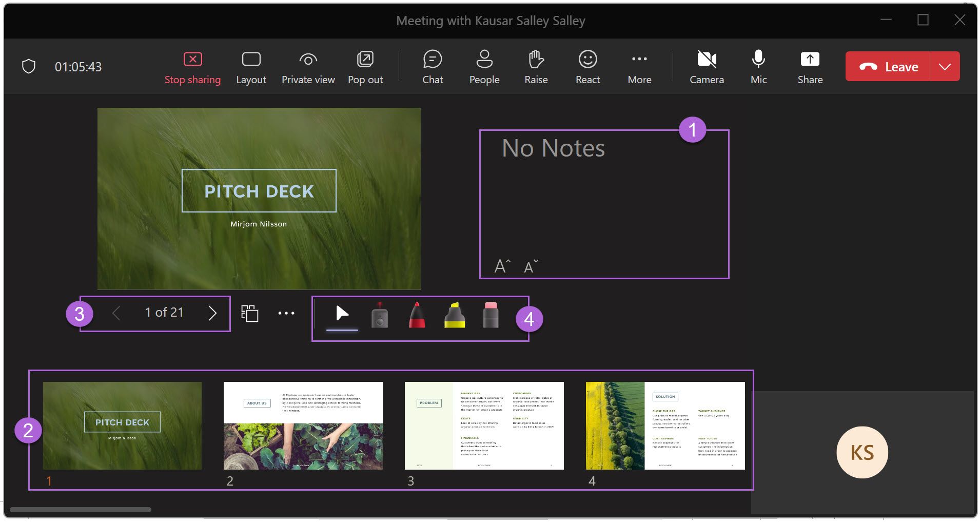Open the People panel
Image resolution: width=980 pixels, height=522 pixels.
pyautogui.click(x=484, y=66)
